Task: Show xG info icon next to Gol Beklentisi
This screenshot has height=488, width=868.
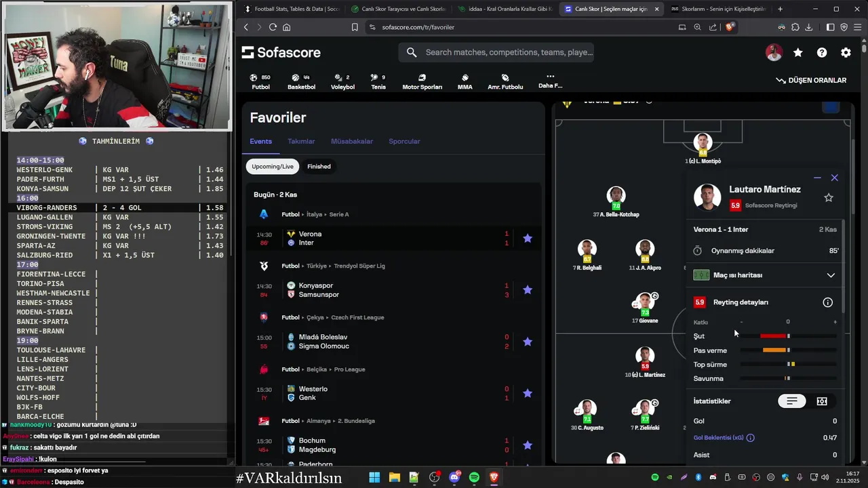Action: click(x=750, y=438)
